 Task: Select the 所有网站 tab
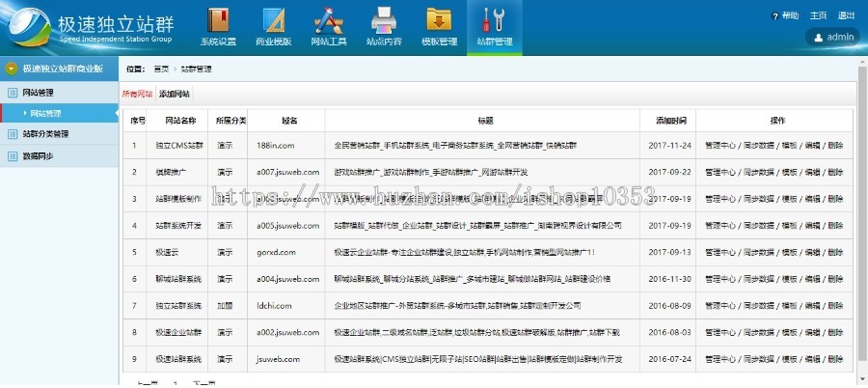tap(137, 95)
